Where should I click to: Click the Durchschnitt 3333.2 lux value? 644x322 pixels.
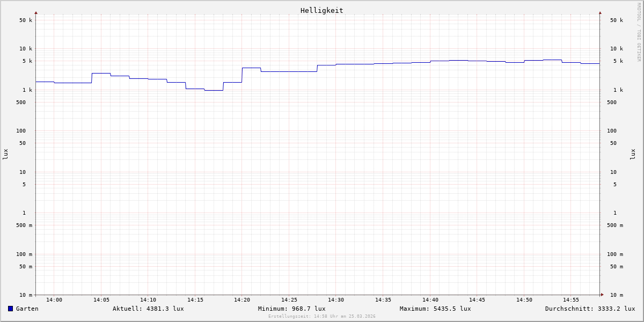(x=590, y=309)
